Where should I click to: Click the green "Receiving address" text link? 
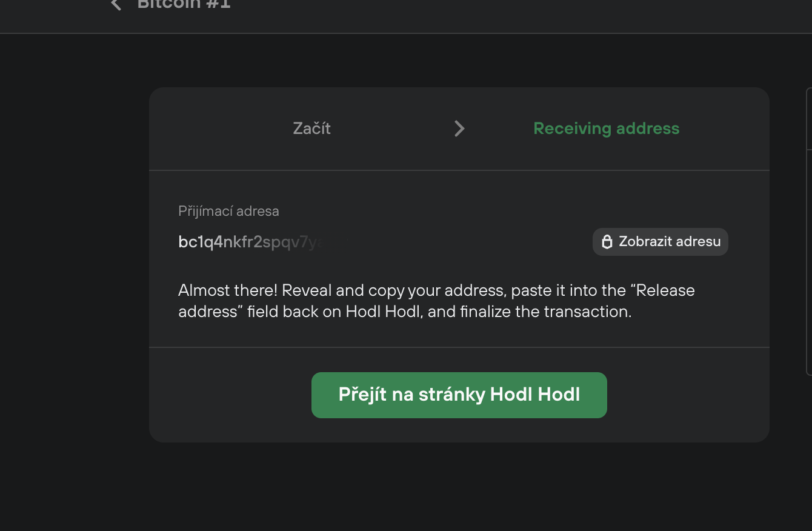(x=606, y=128)
